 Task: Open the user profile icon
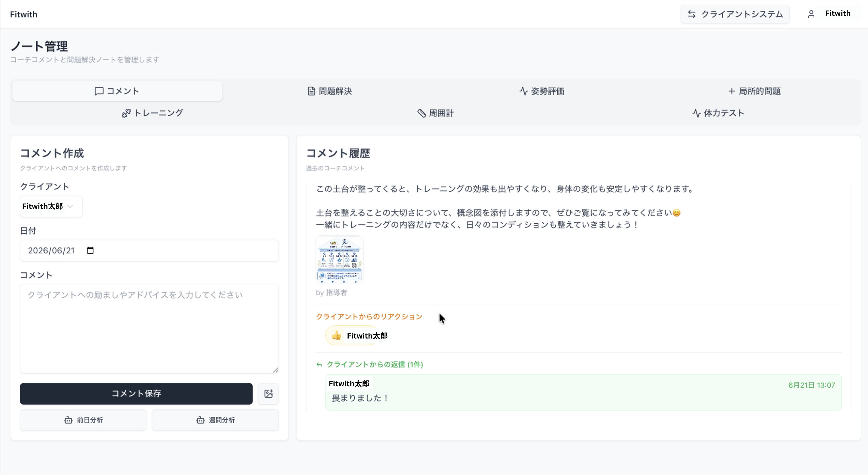point(811,14)
